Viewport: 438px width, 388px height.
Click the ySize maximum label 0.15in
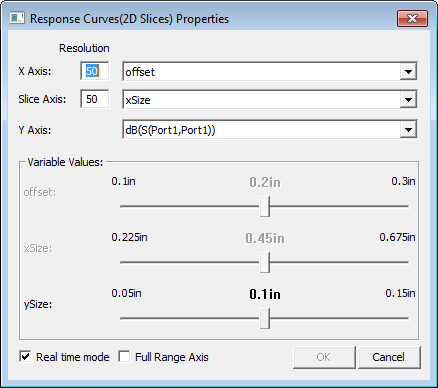click(400, 293)
